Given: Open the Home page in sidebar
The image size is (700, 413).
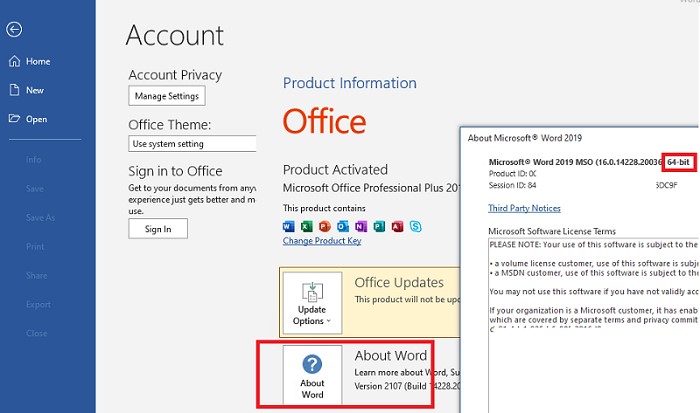Looking at the screenshot, I should 37,61.
